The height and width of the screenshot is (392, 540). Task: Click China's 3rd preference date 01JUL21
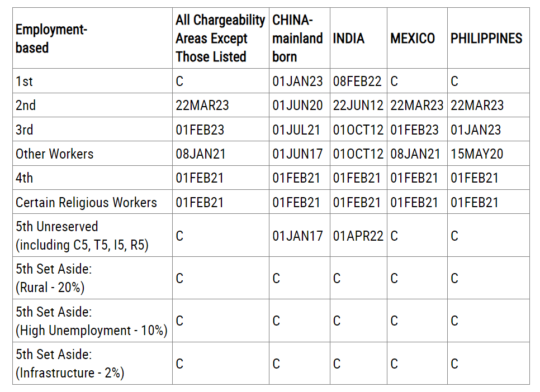point(296,130)
